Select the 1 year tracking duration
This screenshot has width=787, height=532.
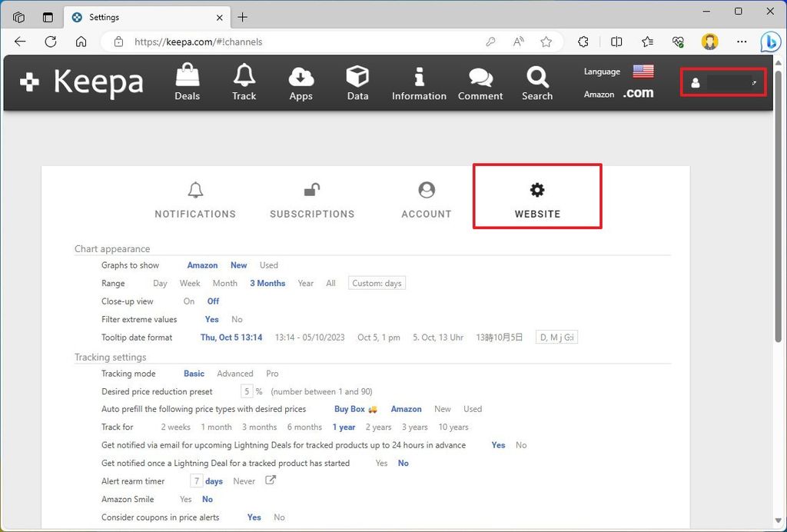point(344,427)
